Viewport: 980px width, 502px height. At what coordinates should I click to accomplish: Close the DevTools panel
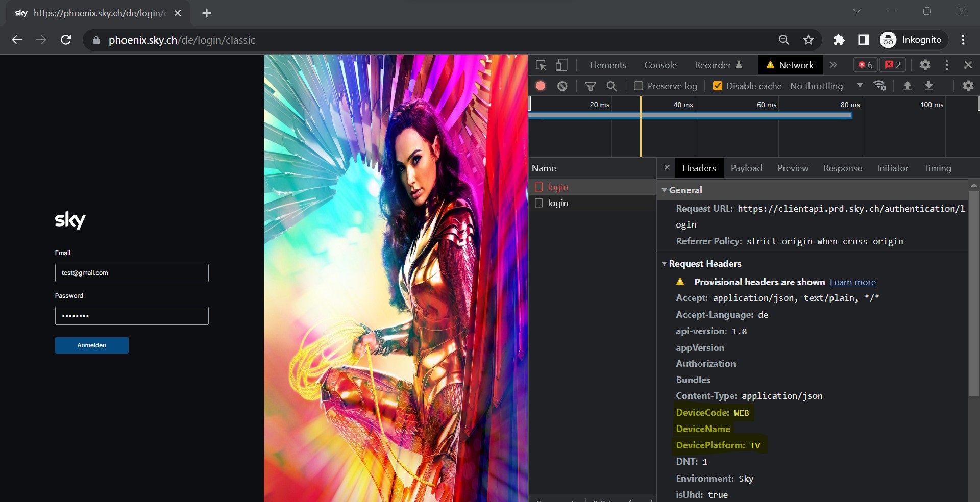[x=968, y=65]
